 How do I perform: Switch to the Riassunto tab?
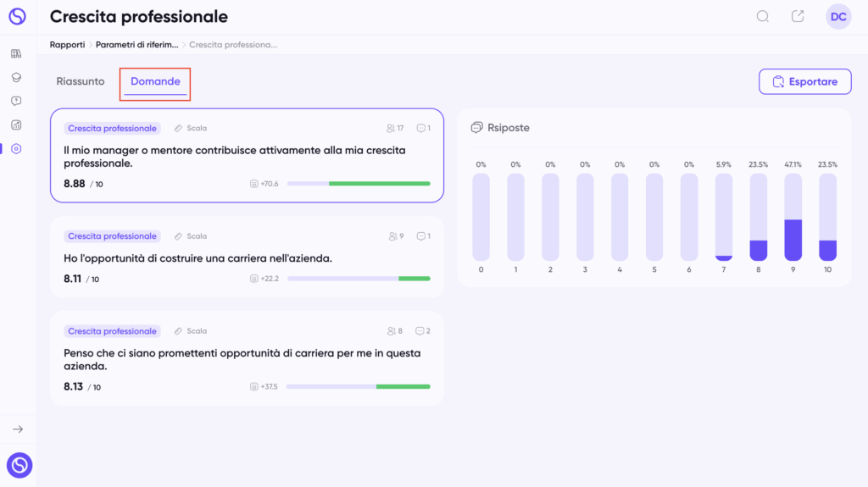81,81
